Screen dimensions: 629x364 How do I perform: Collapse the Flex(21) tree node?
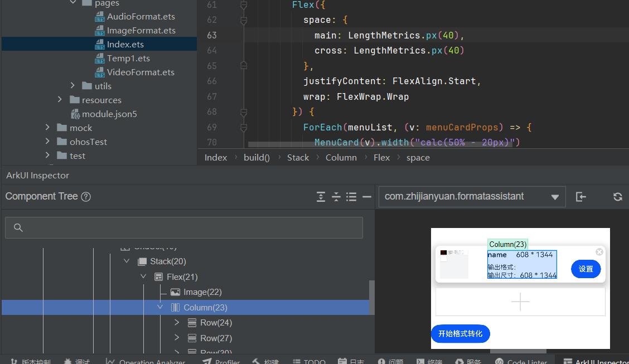[x=143, y=277]
